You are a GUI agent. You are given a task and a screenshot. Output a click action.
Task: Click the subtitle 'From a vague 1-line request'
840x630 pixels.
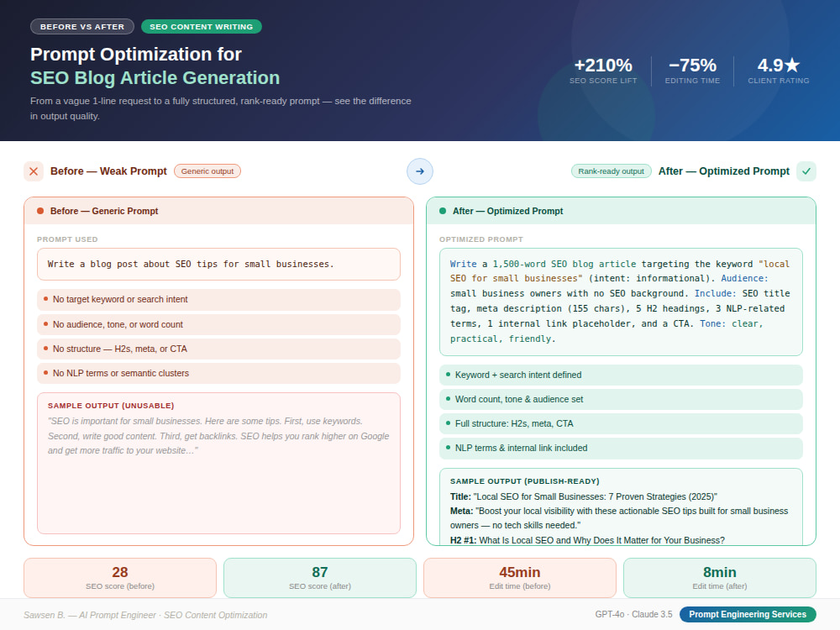pyautogui.click(x=221, y=108)
